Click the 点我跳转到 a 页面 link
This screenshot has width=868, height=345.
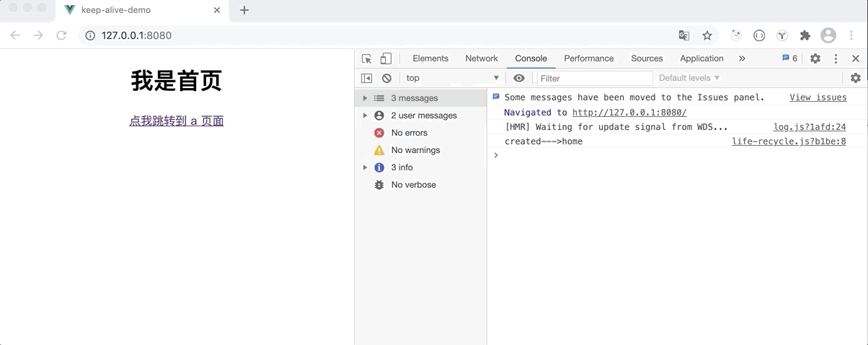pos(177,121)
